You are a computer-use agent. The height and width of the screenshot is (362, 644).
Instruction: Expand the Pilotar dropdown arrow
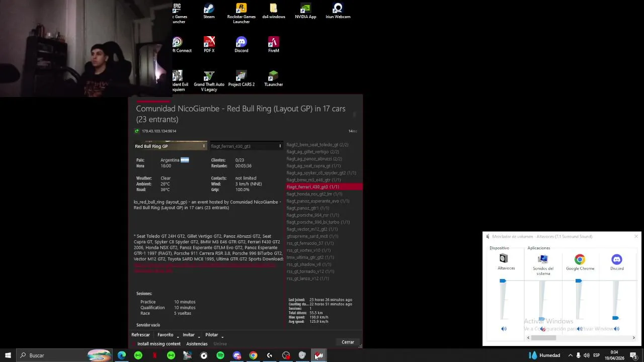(222, 336)
